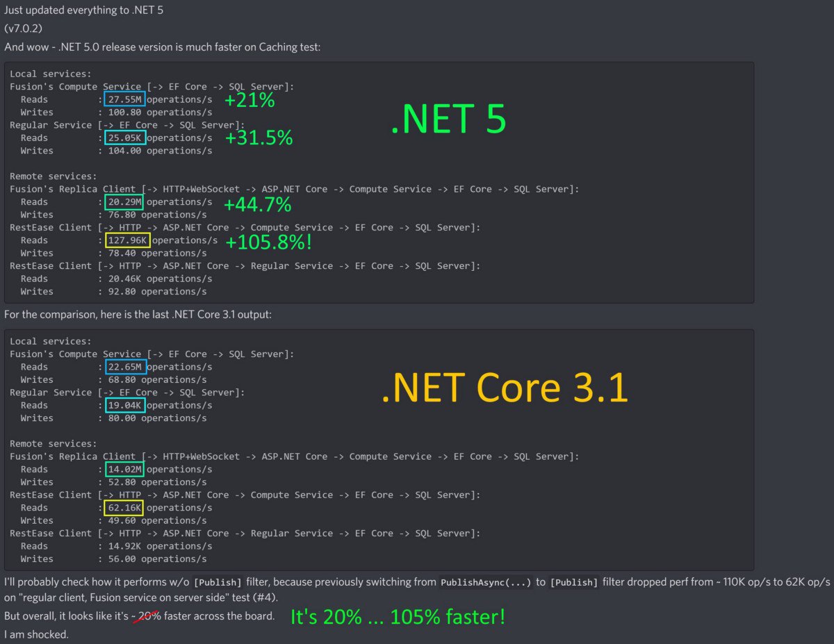Select the 127.96K reads value
Viewport: 834px width, 644px height.
click(127, 240)
